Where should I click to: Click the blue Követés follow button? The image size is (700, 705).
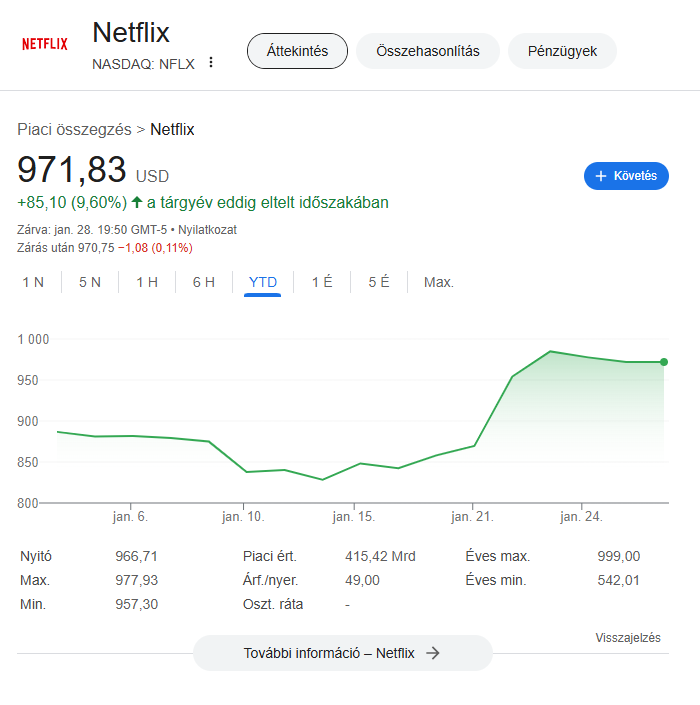pyautogui.click(x=626, y=176)
